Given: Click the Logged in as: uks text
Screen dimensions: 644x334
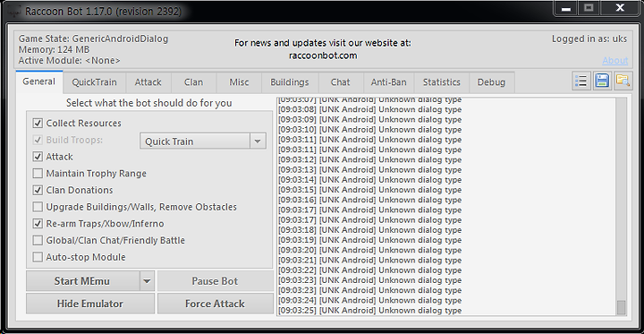Looking at the screenshot, I should pos(589,39).
